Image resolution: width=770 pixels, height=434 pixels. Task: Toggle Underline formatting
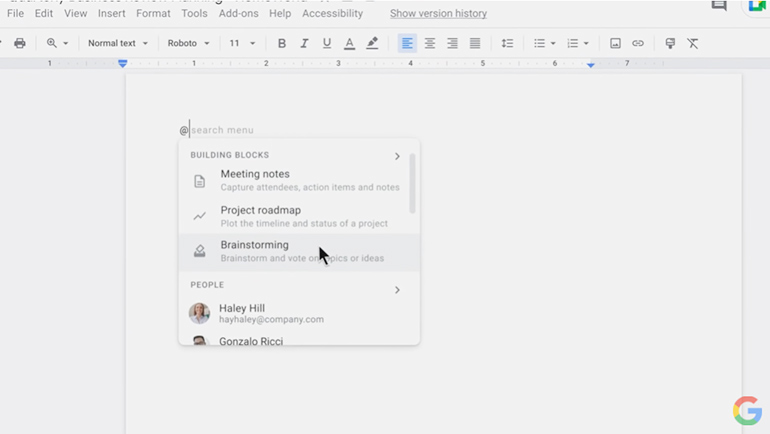click(x=327, y=43)
